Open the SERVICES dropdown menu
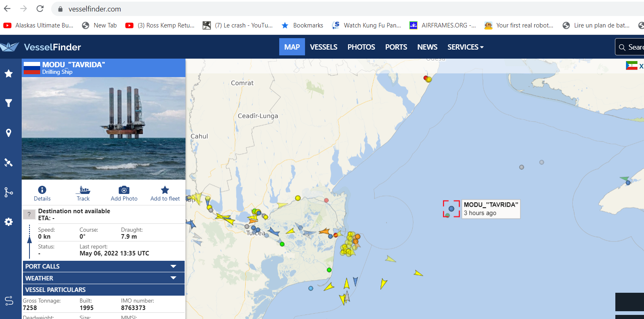The width and height of the screenshot is (644, 319). 465,47
